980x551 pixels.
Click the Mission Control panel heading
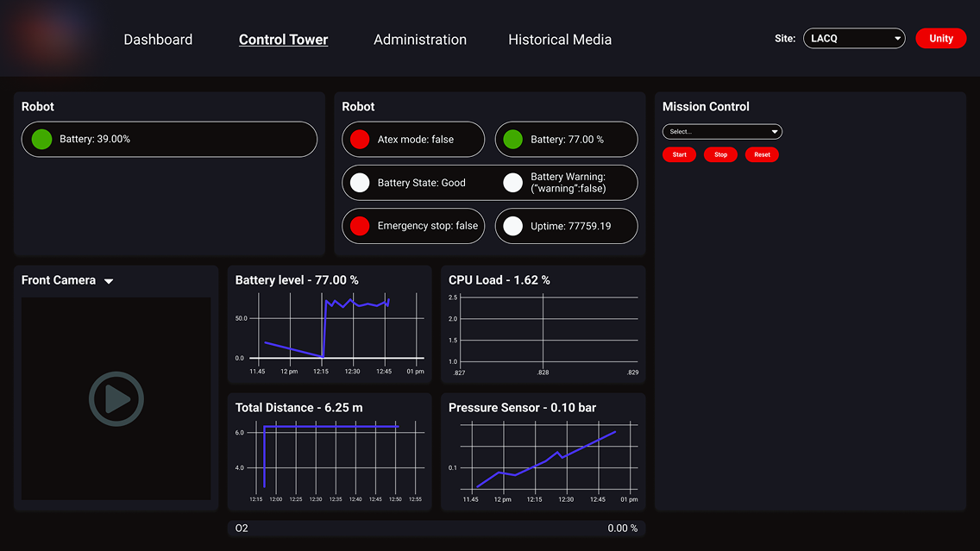click(706, 107)
